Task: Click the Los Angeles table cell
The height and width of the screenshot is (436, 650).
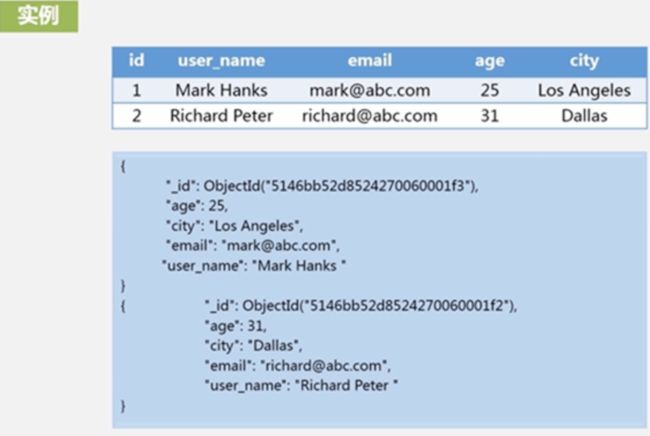Action: [584, 91]
